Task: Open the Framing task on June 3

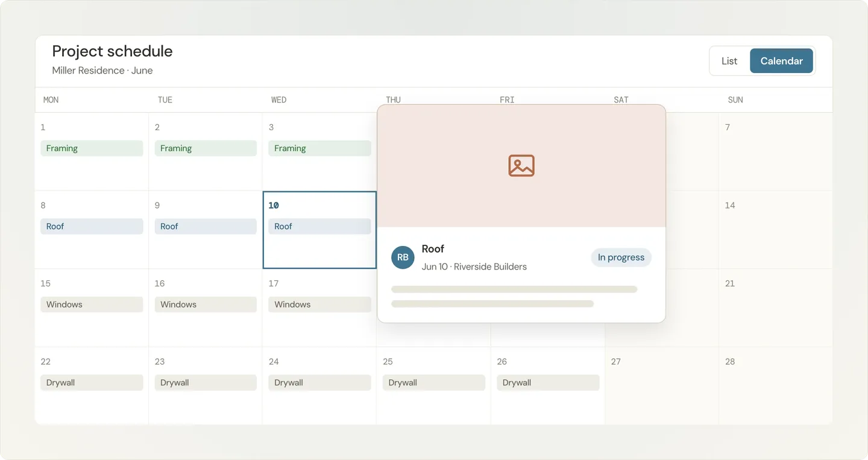Action: pos(319,148)
